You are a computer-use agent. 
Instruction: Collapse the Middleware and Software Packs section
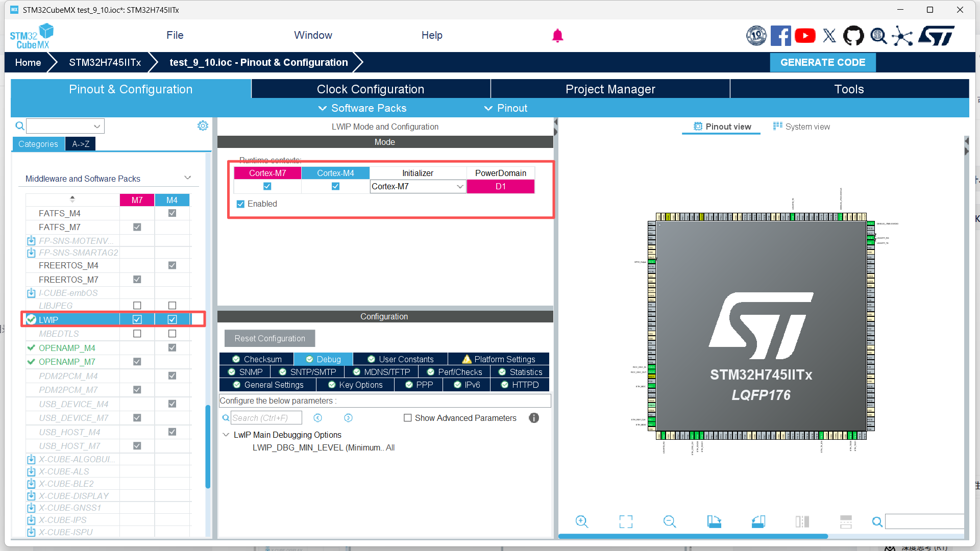[187, 178]
